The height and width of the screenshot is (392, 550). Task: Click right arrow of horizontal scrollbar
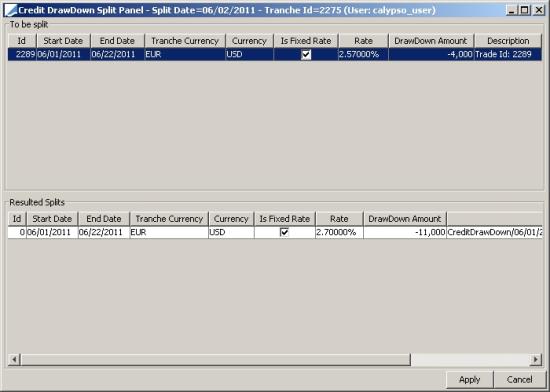coord(536,359)
